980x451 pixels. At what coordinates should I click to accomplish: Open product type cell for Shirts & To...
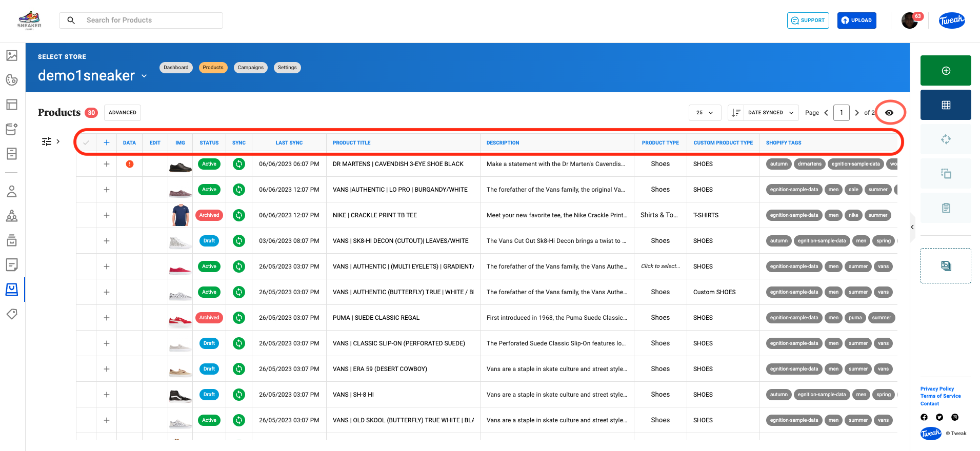coord(661,215)
